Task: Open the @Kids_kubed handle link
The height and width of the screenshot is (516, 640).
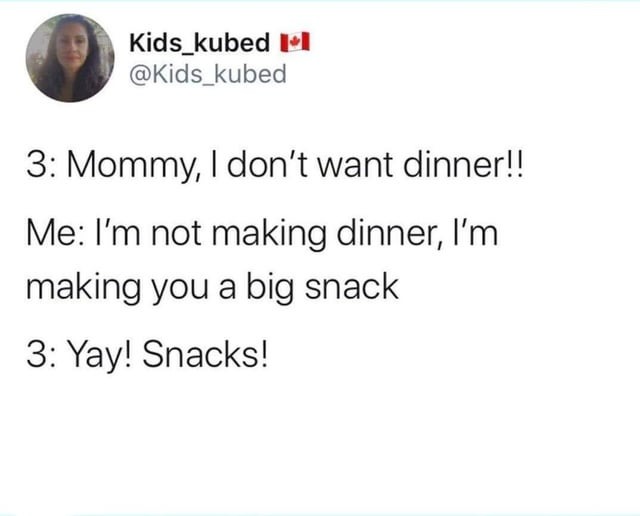Action: coord(208,75)
